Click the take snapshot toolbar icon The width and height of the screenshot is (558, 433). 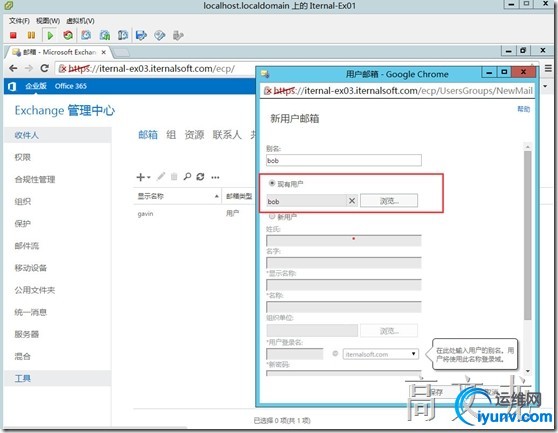86,35
